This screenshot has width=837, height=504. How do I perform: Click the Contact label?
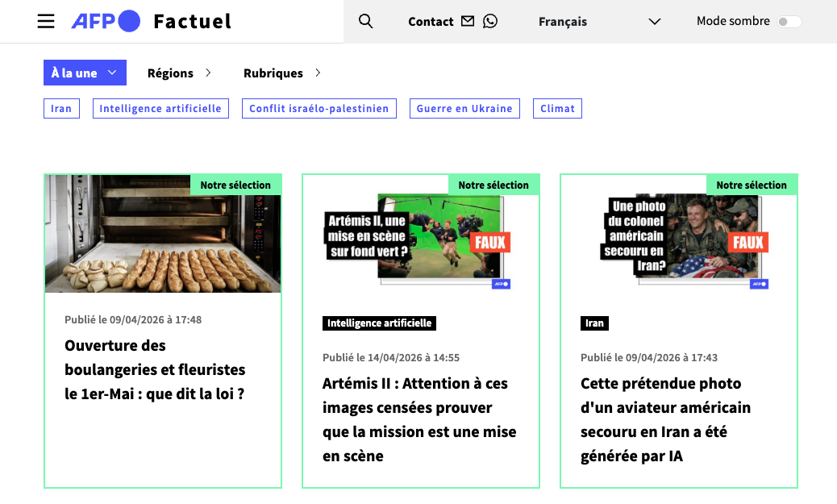coord(431,21)
